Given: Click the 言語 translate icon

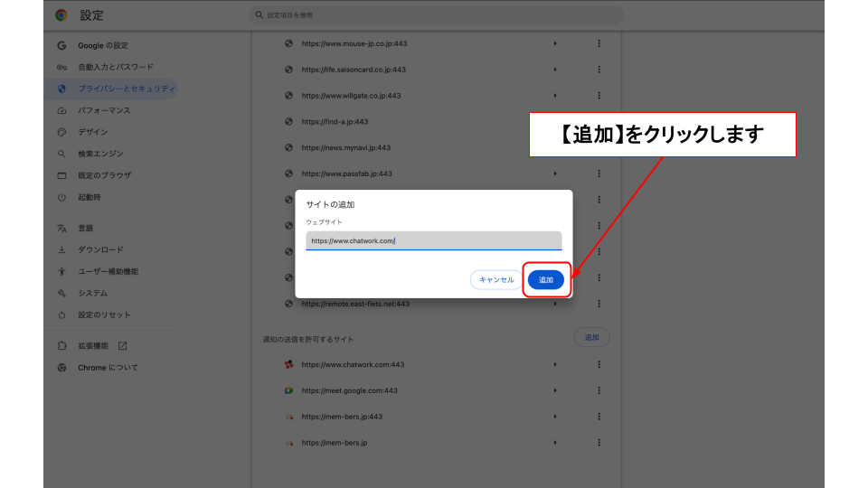Looking at the screenshot, I should [x=61, y=229].
